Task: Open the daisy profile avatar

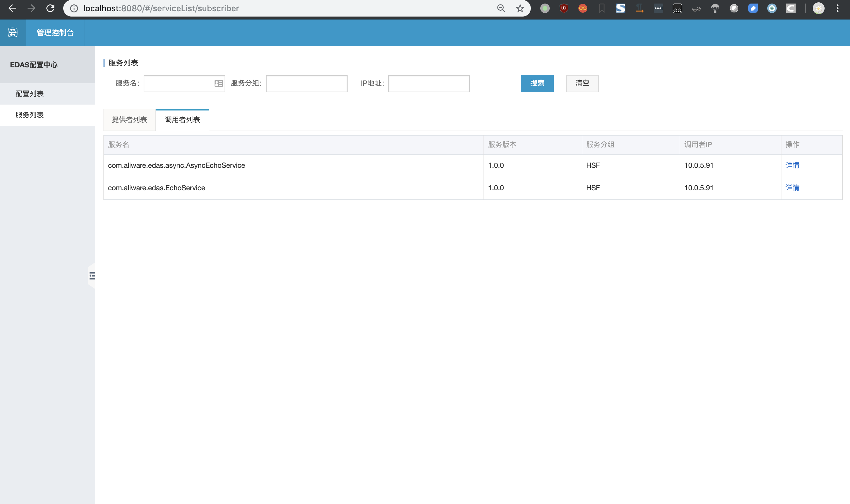Action: [x=818, y=8]
